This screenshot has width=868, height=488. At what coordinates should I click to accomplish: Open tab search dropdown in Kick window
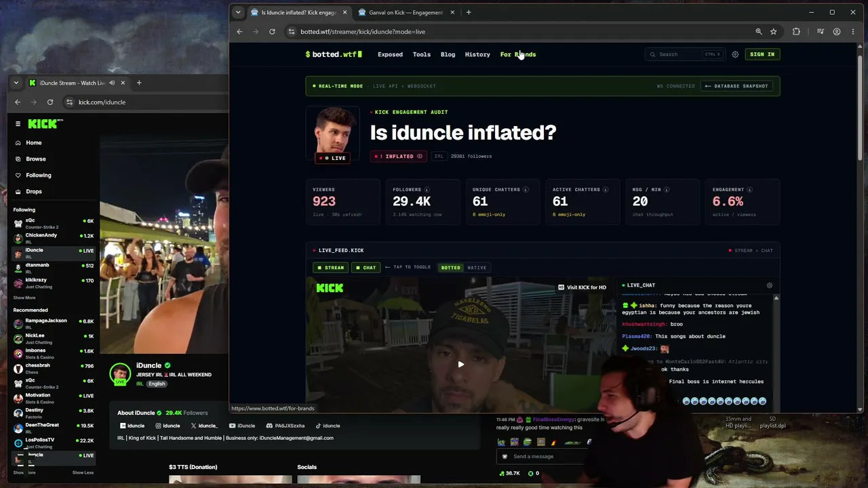tap(16, 83)
